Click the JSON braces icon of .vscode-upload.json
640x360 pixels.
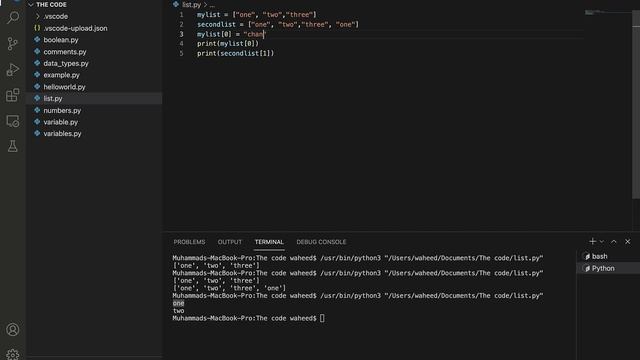coord(37,28)
